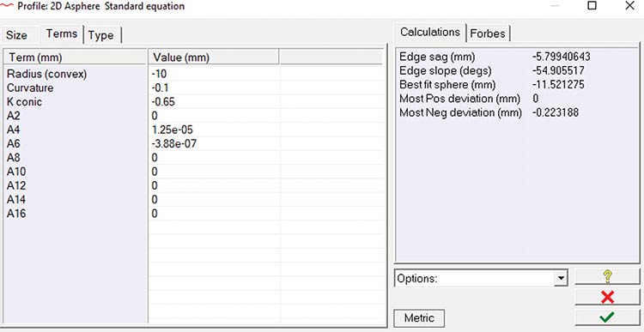Click the deviation value -0.223188

pos(556,112)
